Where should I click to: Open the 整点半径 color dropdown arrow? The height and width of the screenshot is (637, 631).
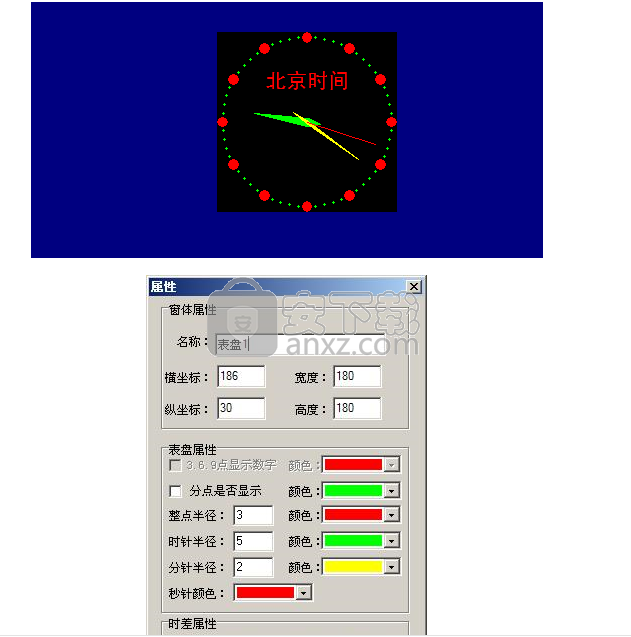tap(391, 515)
